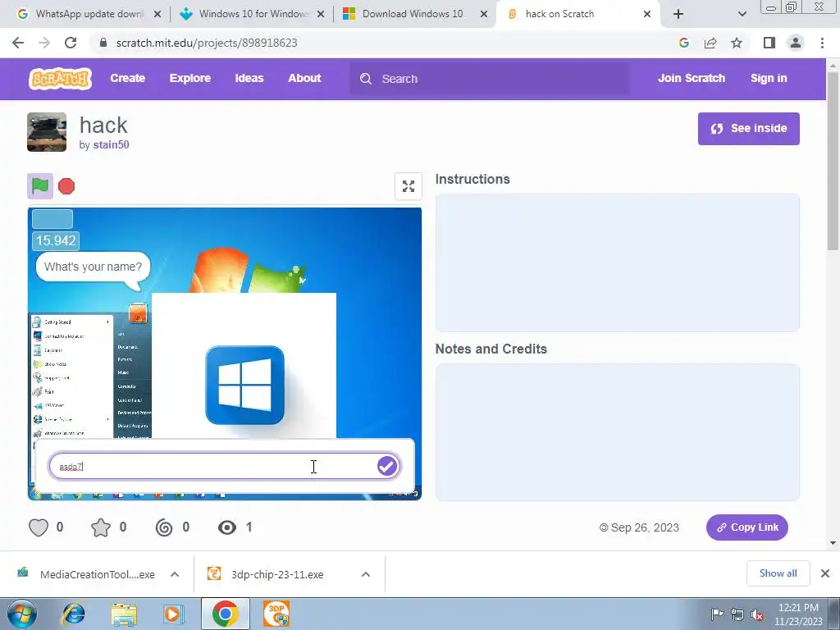Reload the current page
The width and height of the screenshot is (840, 630).
(x=71, y=43)
